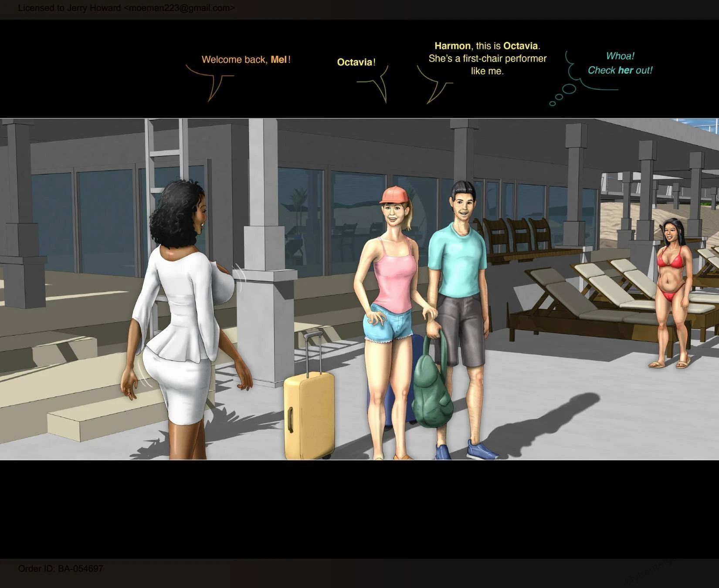Click the 'Order ID: BA-054697' footer text
Screen dimensions: 719x588
click(x=61, y=568)
